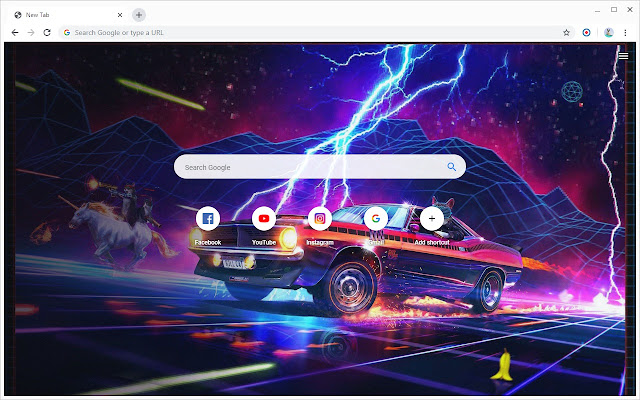Open the Gmail shortcut

376,218
